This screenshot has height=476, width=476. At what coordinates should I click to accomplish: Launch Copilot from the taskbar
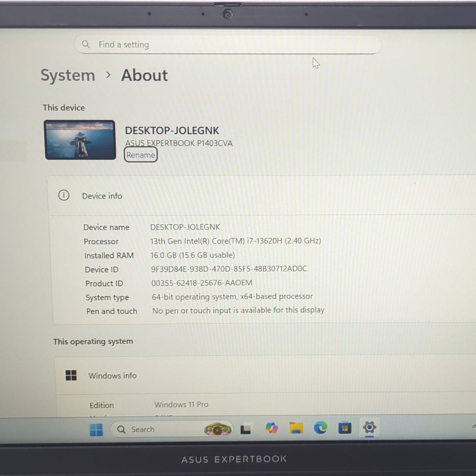[x=271, y=428]
